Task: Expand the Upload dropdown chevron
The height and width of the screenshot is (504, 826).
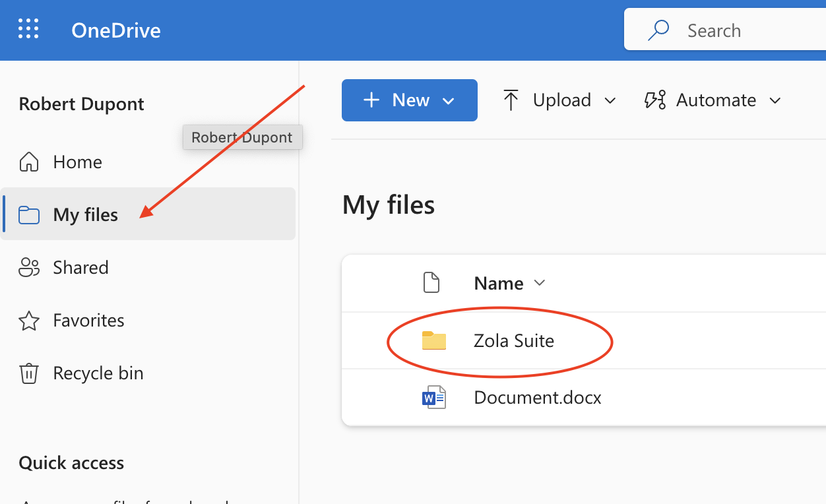Action: pos(610,101)
